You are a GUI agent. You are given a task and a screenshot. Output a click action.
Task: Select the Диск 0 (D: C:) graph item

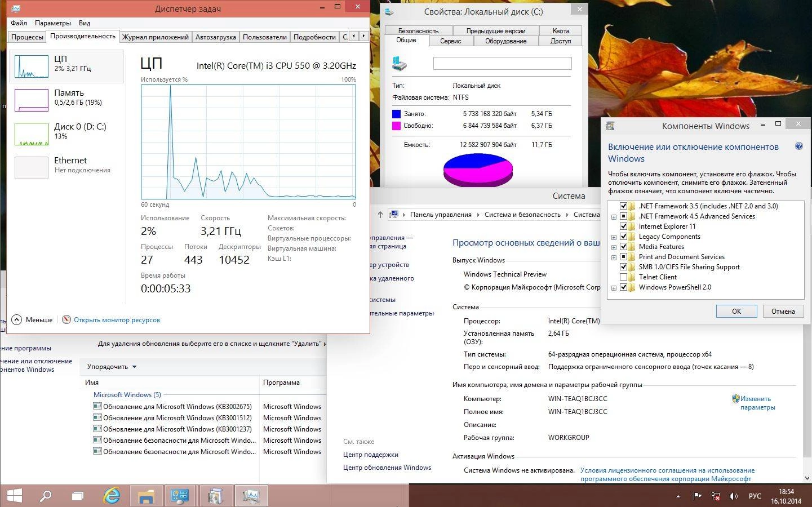66,134
